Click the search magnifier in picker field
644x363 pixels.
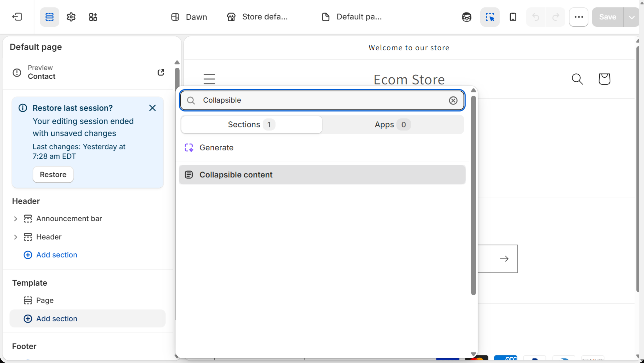[x=191, y=100]
